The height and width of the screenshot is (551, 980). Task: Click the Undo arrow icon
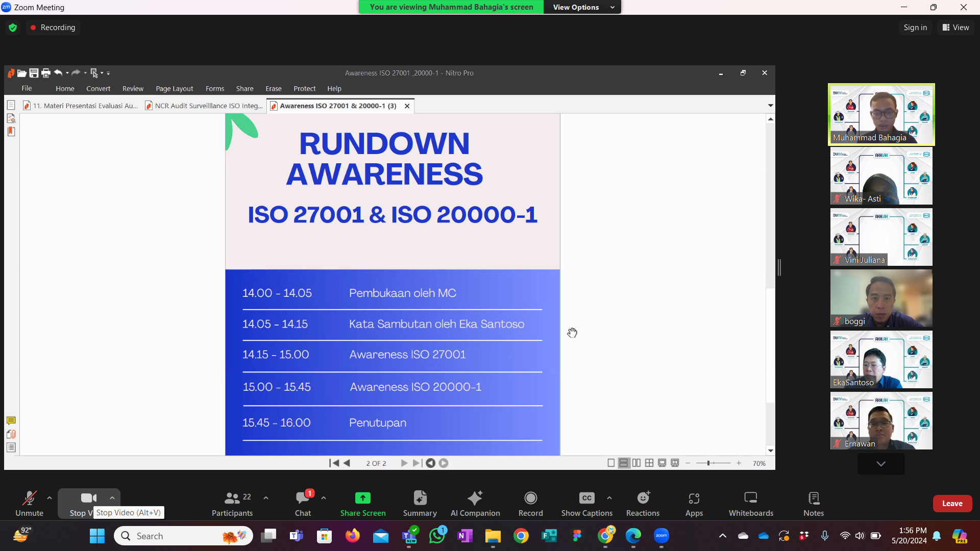(58, 73)
